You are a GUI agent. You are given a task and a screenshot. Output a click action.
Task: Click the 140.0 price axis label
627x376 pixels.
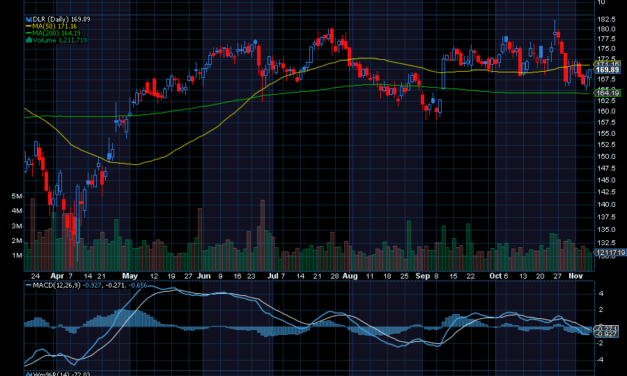[606, 204]
